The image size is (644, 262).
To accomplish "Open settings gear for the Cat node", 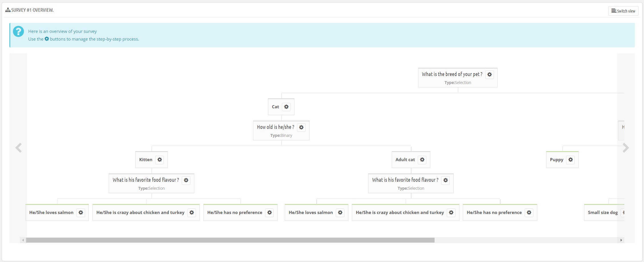I will tap(286, 107).
